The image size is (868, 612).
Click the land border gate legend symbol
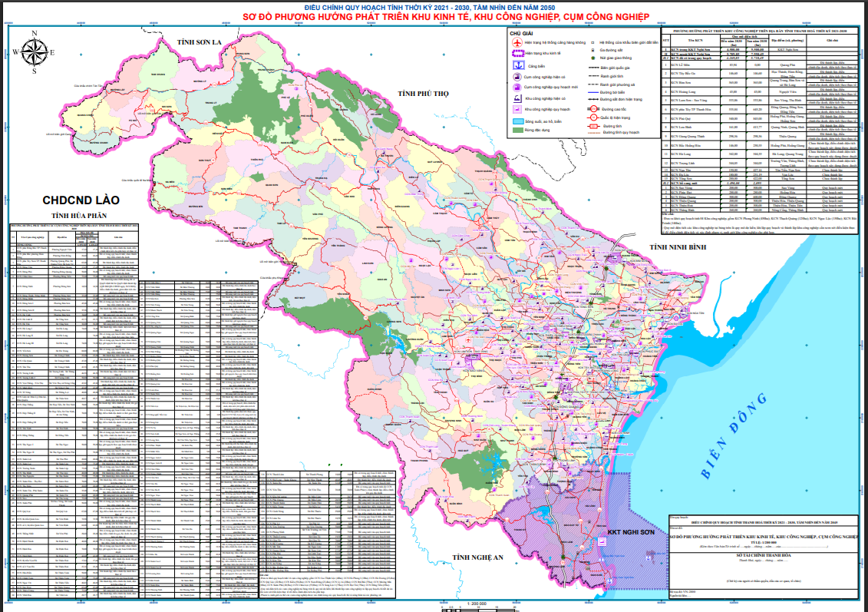pos(592,43)
